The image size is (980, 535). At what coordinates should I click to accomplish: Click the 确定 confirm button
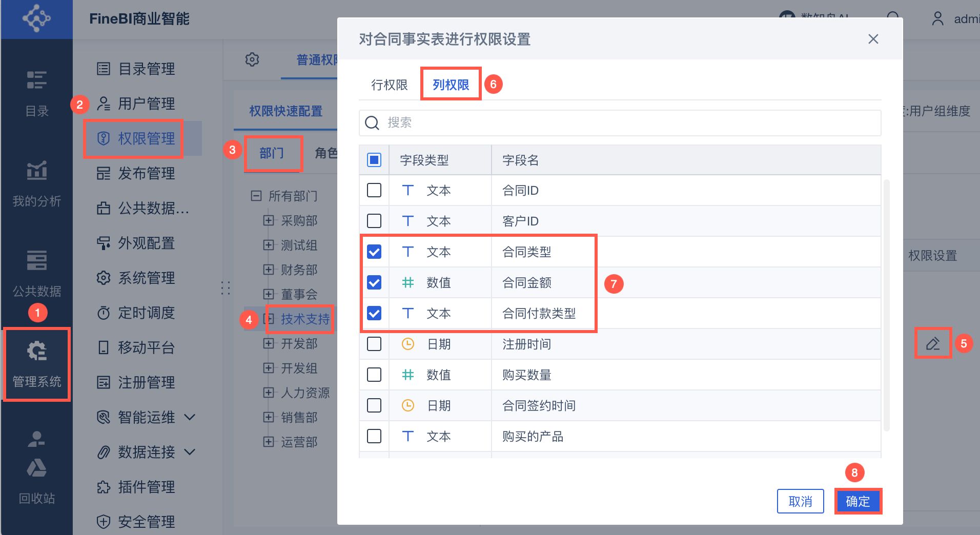click(x=857, y=501)
